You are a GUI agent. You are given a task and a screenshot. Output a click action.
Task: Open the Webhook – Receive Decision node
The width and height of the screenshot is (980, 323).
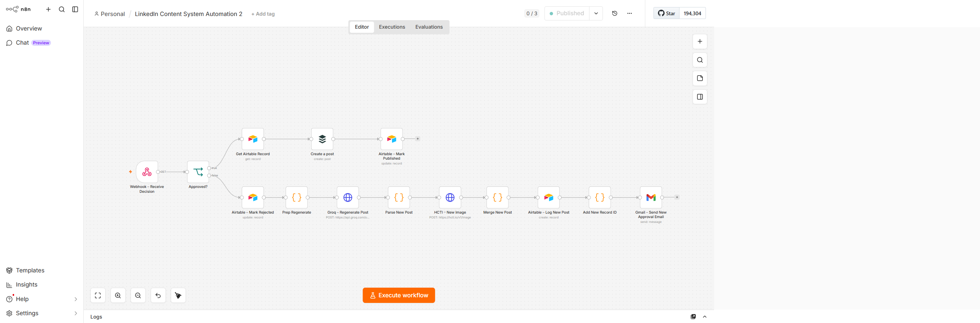point(147,172)
